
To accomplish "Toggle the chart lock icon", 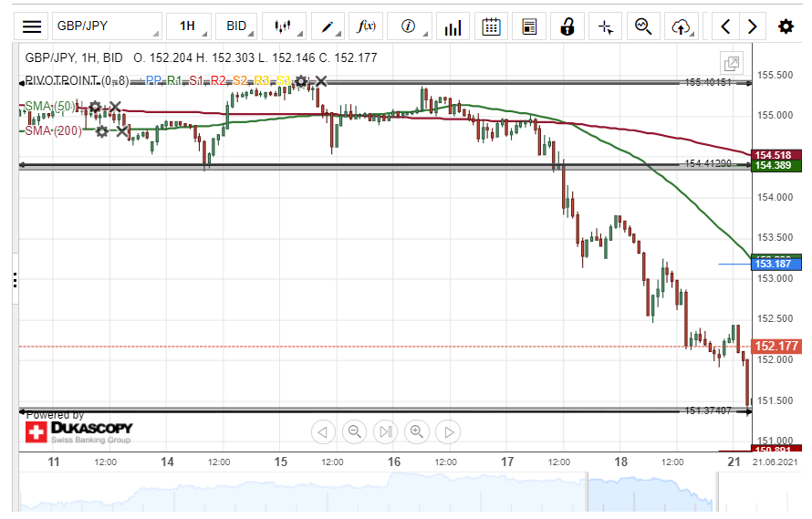I will coord(567,26).
